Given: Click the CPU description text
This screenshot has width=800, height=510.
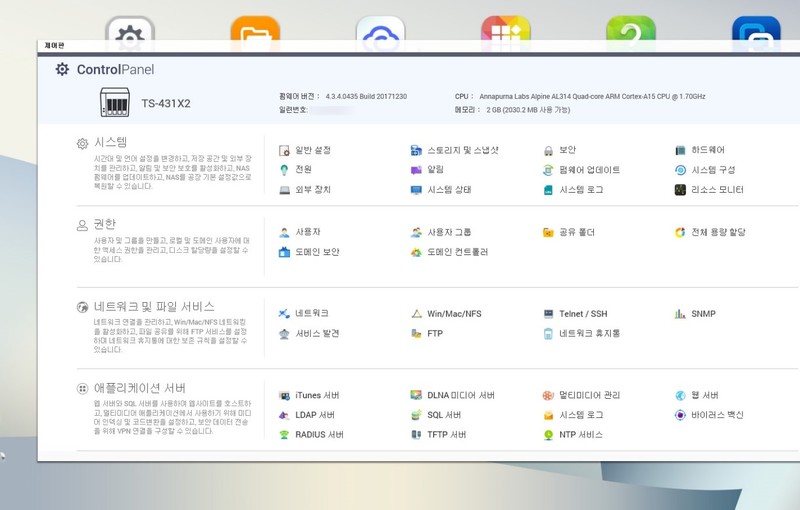Looking at the screenshot, I should 592,96.
